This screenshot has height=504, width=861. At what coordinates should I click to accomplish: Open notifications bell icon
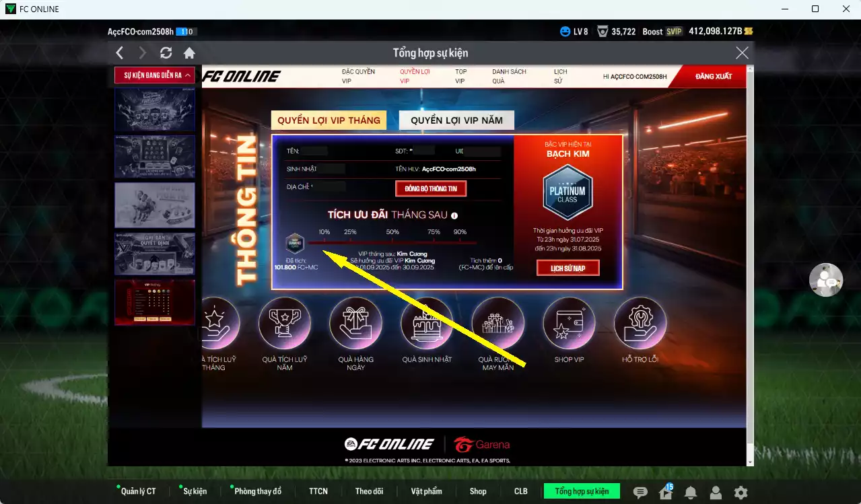pos(690,493)
